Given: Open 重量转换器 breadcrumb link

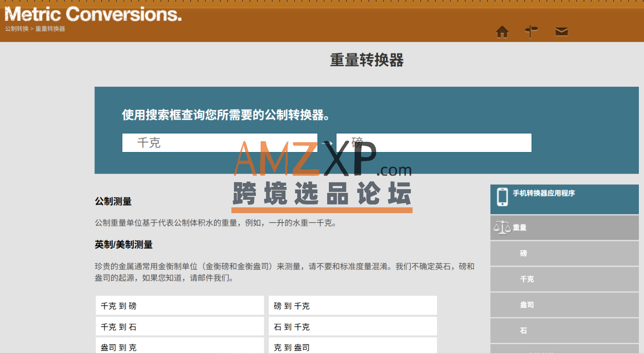Looking at the screenshot, I should click(x=50, y=29).
